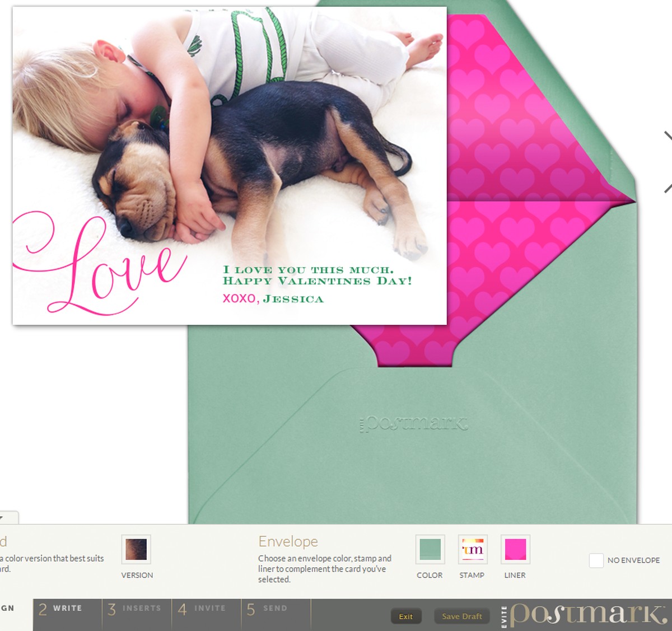
Task: Save the card with Save Draft
Action: click(462, 616)
